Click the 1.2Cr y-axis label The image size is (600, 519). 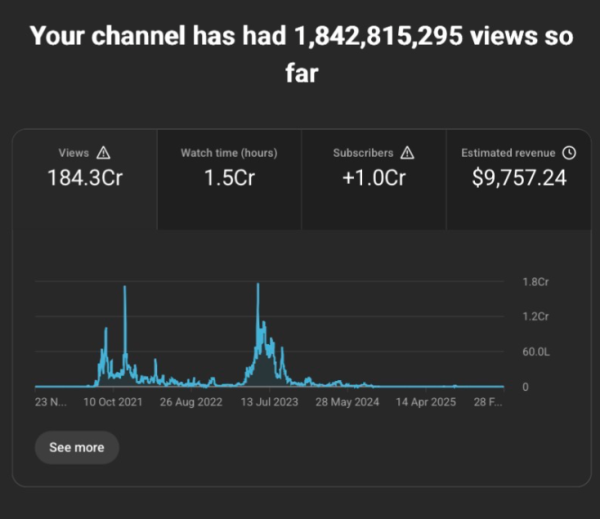(535, 317)
